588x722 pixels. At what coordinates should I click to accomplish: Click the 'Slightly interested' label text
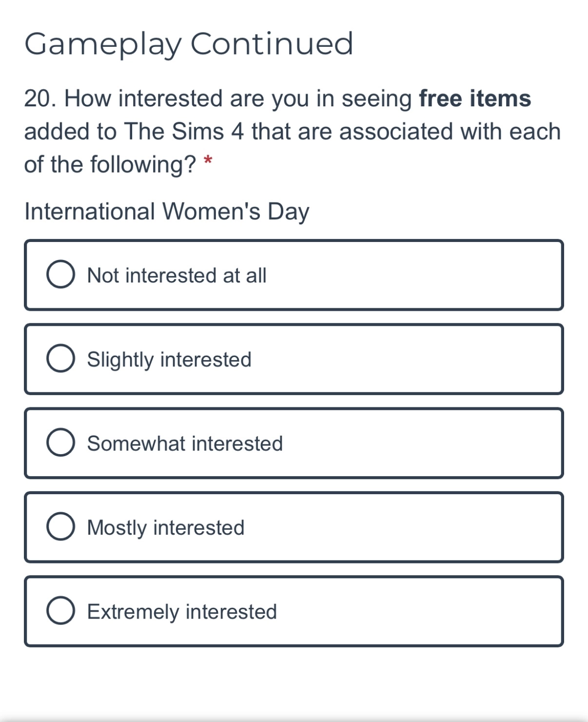pyautogui.click(x=169, y=360)
